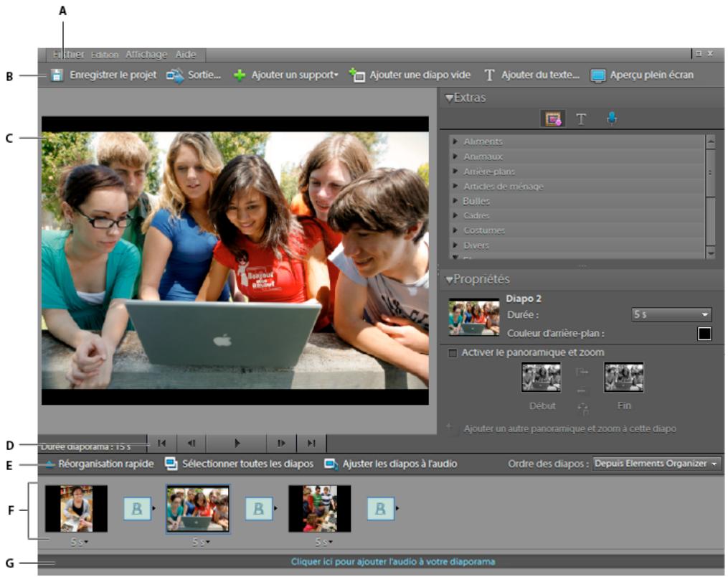Click the Sortie output button
Image resolution: width=728 pixels, height=577 pixels.
click(194, 75)
